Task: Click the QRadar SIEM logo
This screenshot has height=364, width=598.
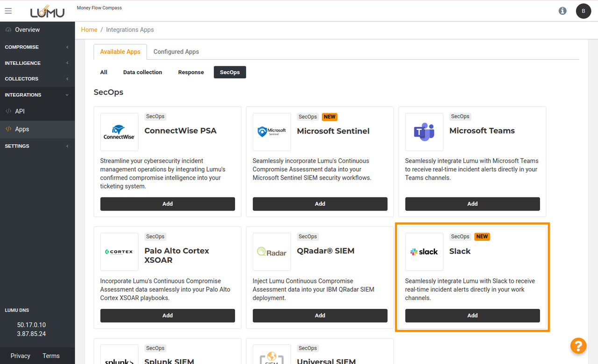Action: [x=271, y=252]
